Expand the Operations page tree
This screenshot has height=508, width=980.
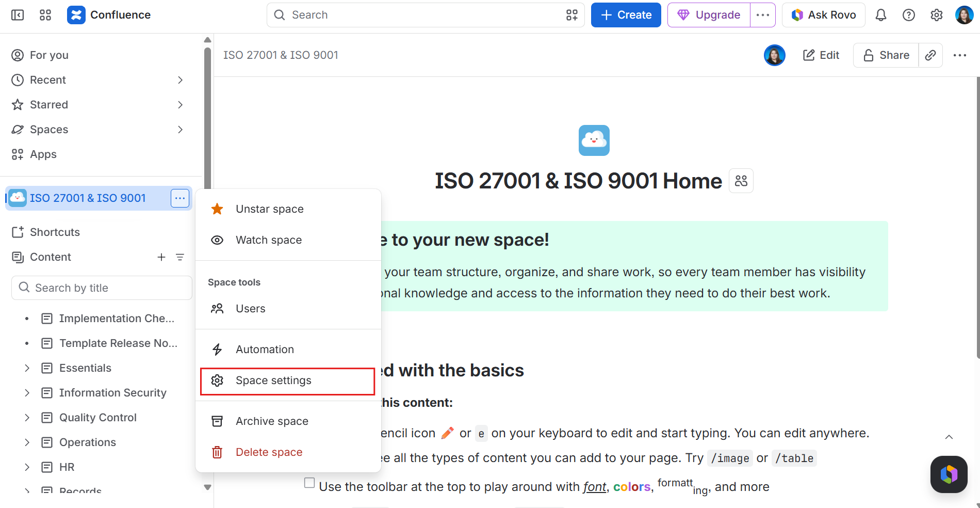27,442
